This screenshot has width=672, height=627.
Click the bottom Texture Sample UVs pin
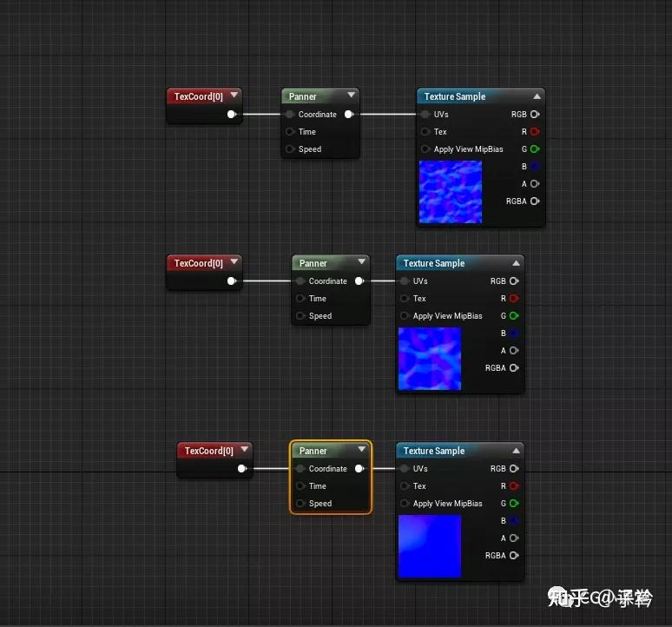coord(404,468)
